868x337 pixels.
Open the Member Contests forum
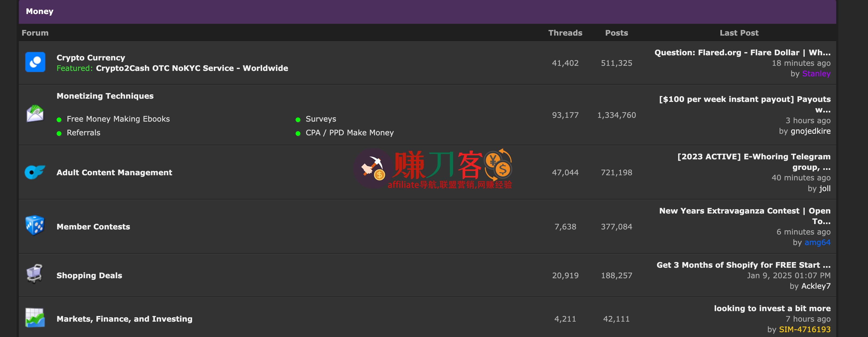(93, 227)
